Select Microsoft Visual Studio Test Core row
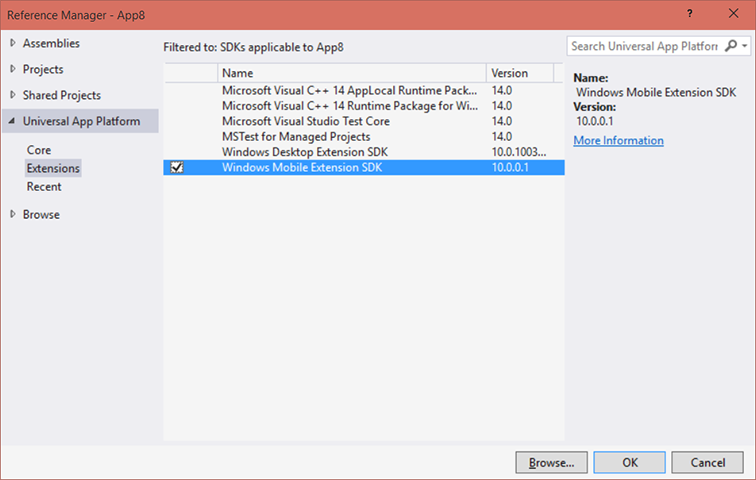756x480 pixels. (364, 121)
